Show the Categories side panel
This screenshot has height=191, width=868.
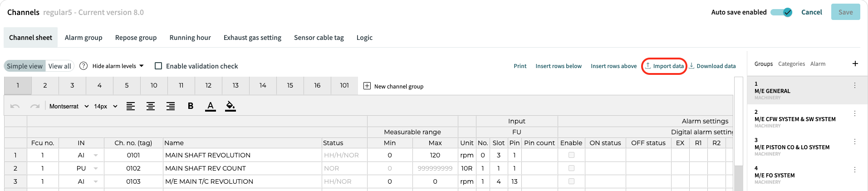tap(791, 64)
